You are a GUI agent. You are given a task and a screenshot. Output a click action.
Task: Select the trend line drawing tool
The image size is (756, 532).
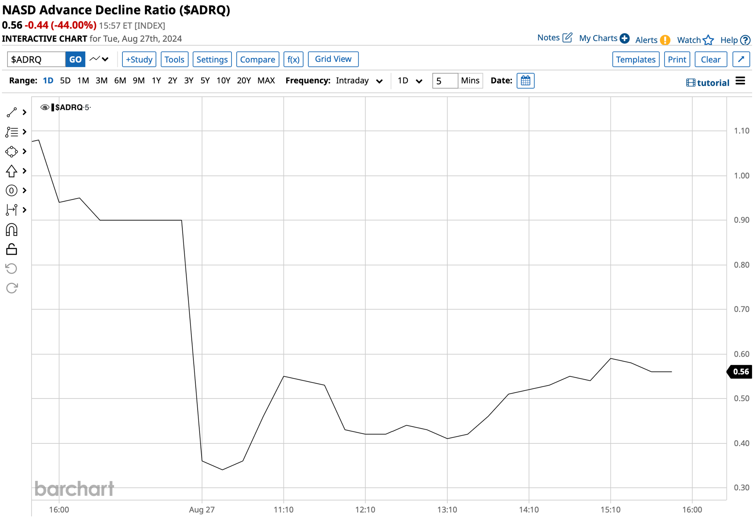12,112
